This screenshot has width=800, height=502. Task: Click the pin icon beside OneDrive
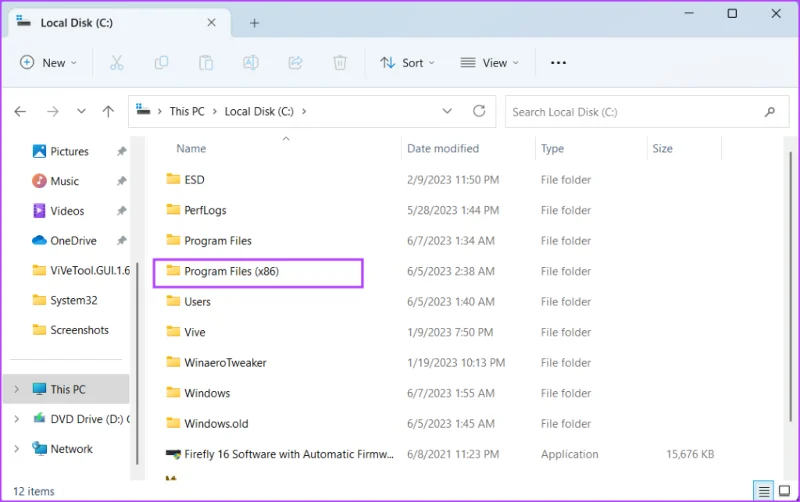coord(121,240)
